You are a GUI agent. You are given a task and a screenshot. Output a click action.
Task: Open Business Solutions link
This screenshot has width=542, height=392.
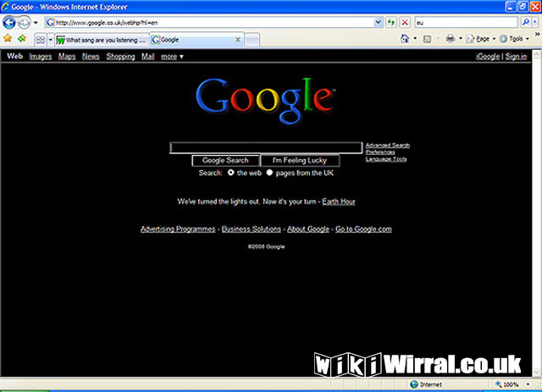pyautogui.click(x=252, y=229)
